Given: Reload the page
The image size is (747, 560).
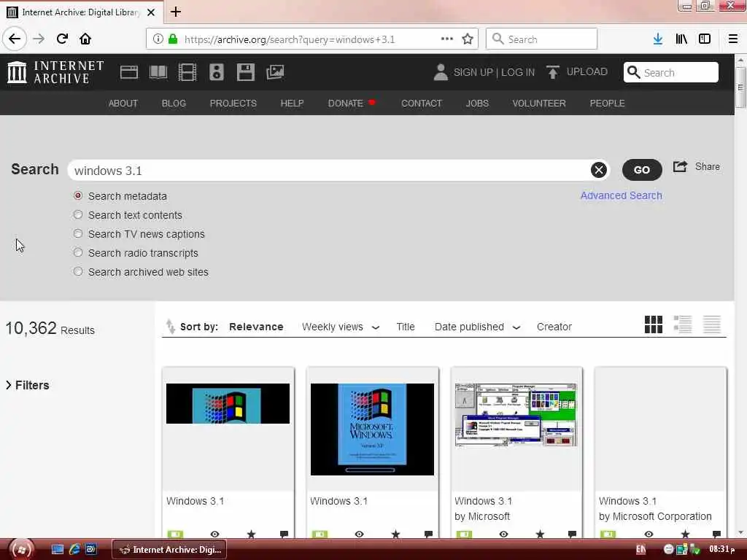Looking at the screenshot, I should (x=63, y=39).
